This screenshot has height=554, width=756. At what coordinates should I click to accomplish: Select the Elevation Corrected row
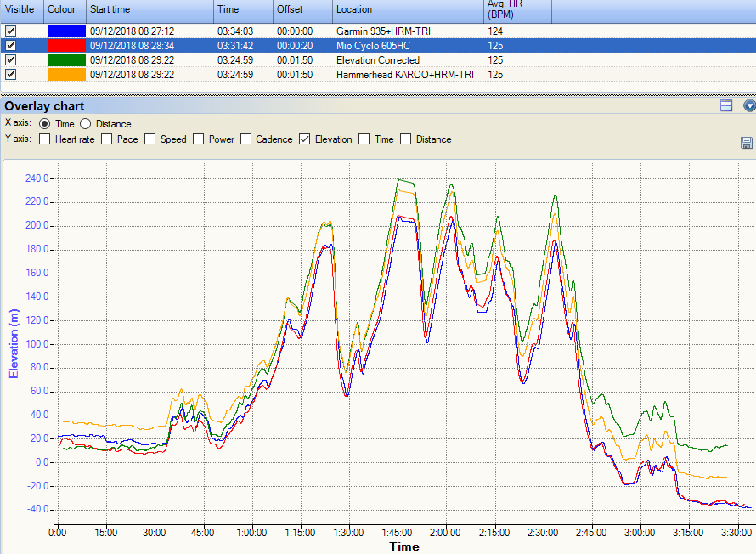(x=378, y=60)
